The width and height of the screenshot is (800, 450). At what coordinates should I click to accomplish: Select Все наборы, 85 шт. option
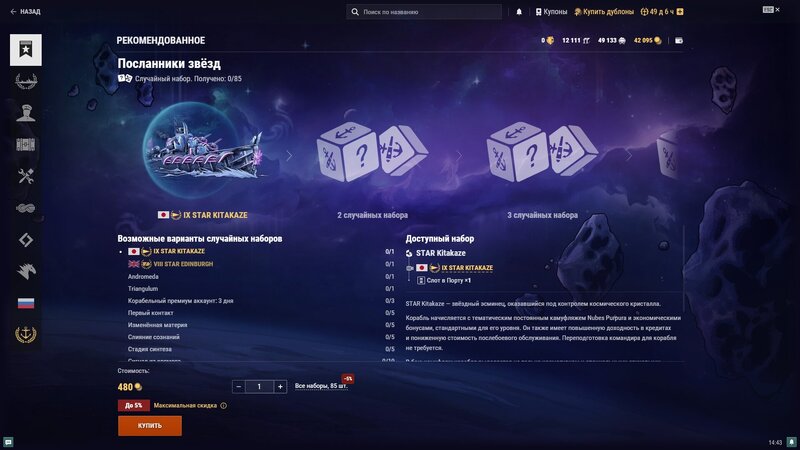click(321, 386)
